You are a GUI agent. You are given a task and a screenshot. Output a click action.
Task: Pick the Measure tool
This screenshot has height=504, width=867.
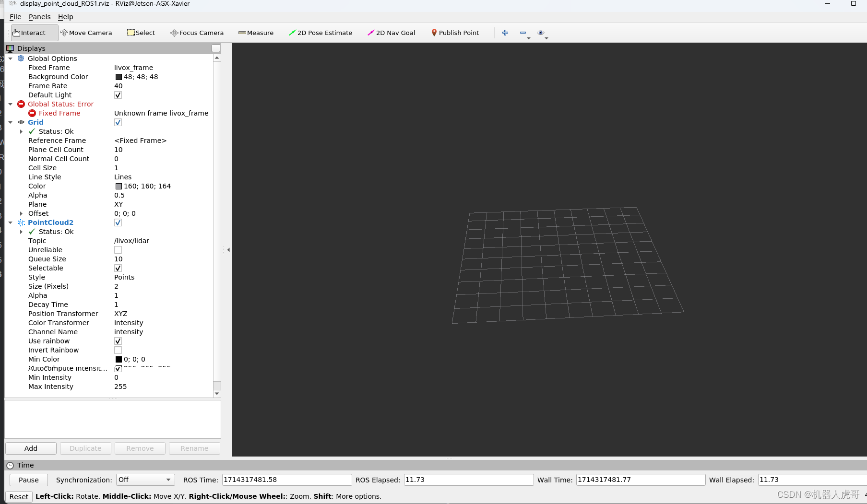click(256, 33)
